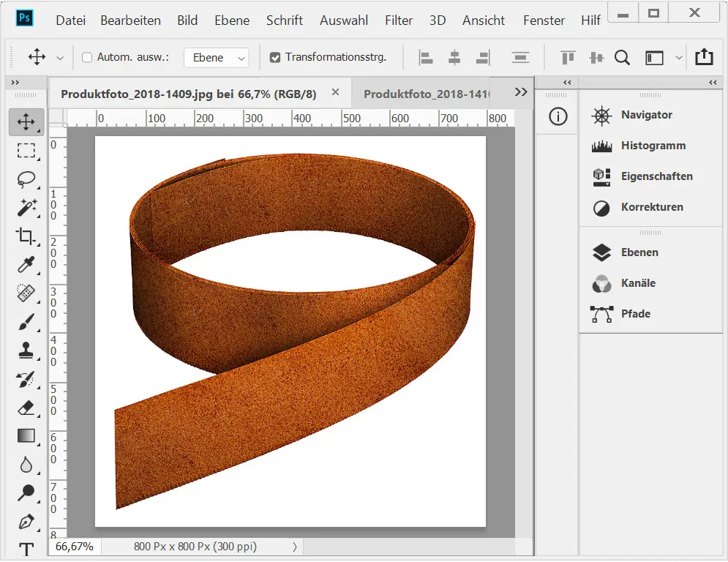Expand the hidden document tabs list
Viewport: 728px width, 562px height.
(x=521, y=92)
